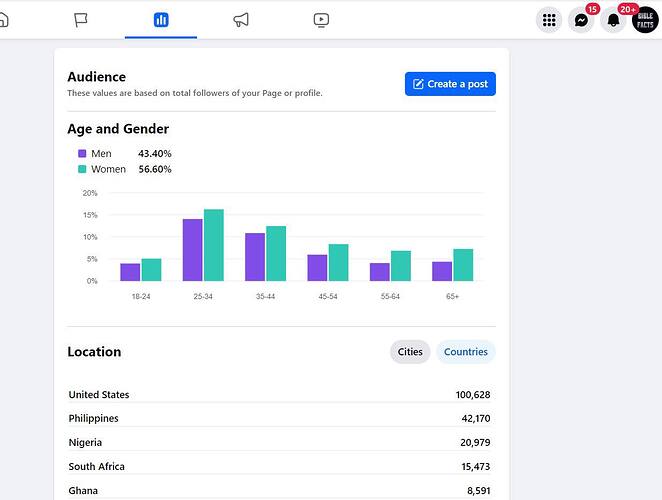Image resolution: width=662 pixels, height=500 pixels.
Task: Open the notifications bell icon
Action: [613, 20]
